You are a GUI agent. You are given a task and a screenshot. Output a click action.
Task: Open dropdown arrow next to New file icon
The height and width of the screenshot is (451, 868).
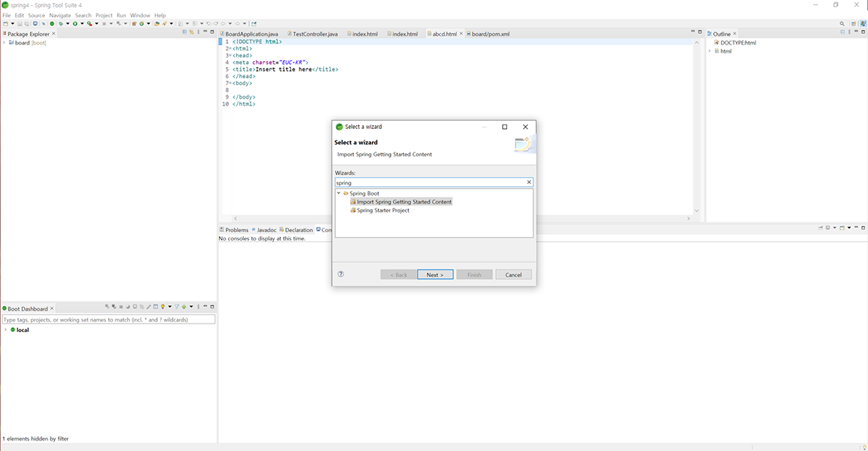pos(12,24)
